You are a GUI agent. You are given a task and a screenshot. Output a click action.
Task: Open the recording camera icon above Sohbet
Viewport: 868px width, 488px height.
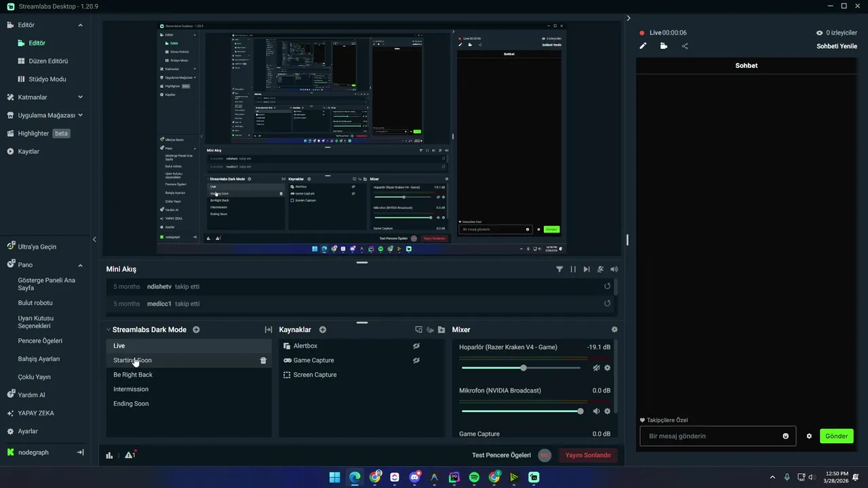coord(663,46)
